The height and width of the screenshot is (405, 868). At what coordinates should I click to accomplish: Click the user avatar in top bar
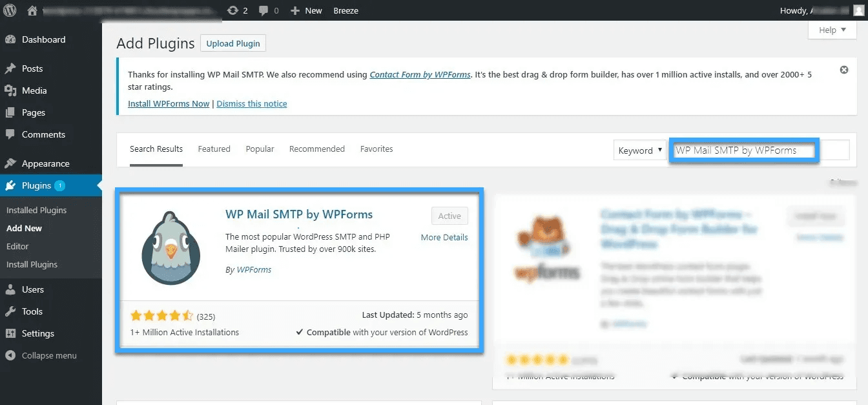coord(857,10)
